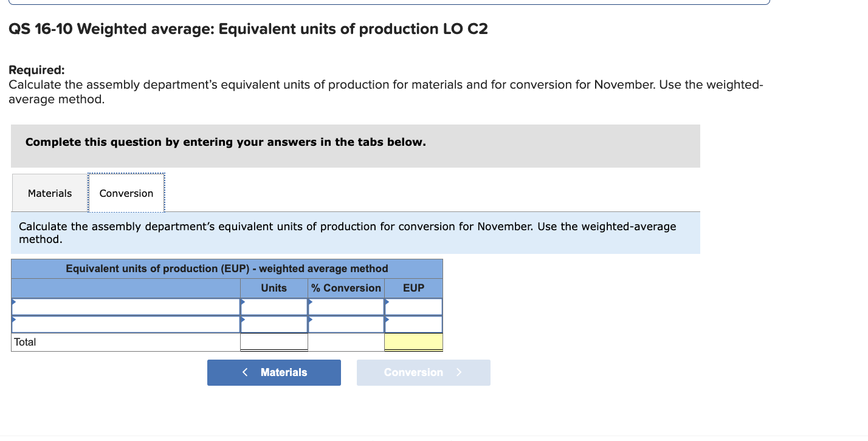The width and height of the screenshot is (868, 441).
Task: Click the Total Units input cell
Action: (274, 341)
